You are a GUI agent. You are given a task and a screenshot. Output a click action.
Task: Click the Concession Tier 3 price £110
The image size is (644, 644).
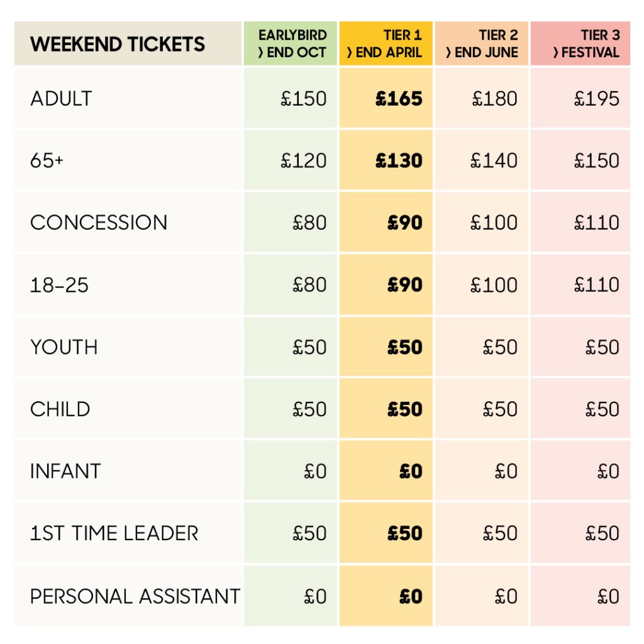(x=596, y=223)
